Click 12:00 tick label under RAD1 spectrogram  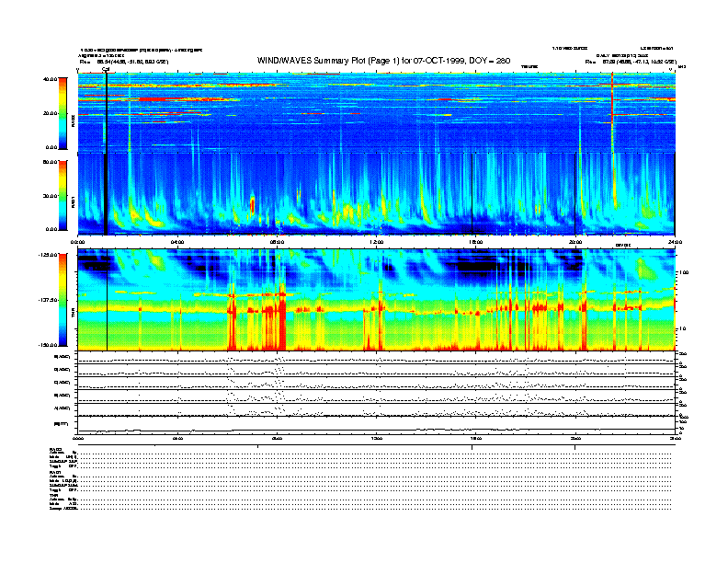(x=377, y=242)
